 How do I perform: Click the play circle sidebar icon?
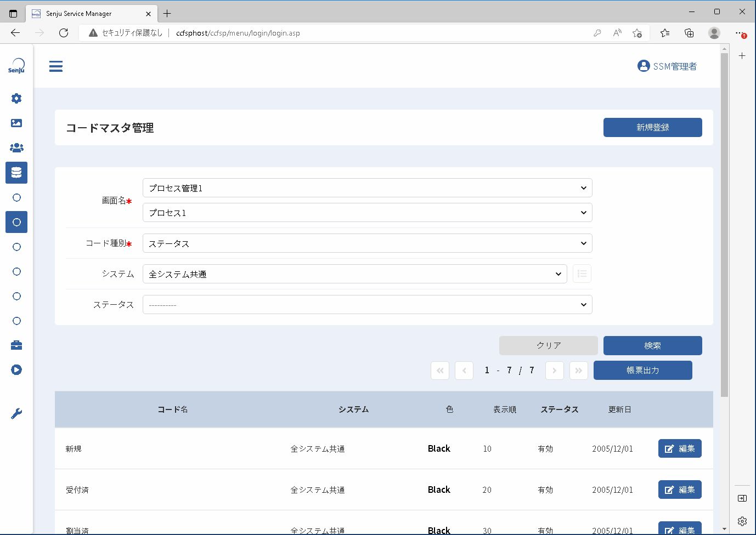pyautogui.click(x=16, y=369)
